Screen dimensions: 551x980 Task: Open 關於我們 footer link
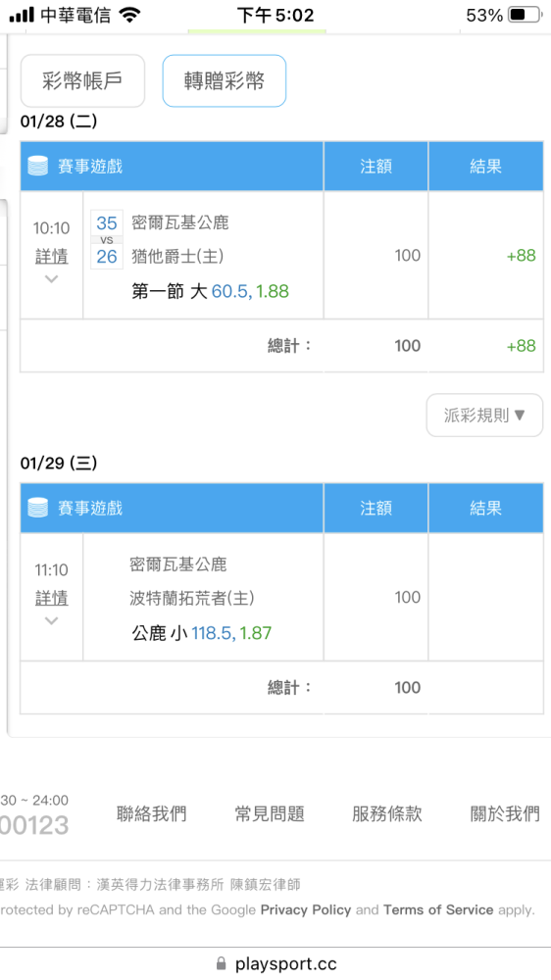[505, 813]
